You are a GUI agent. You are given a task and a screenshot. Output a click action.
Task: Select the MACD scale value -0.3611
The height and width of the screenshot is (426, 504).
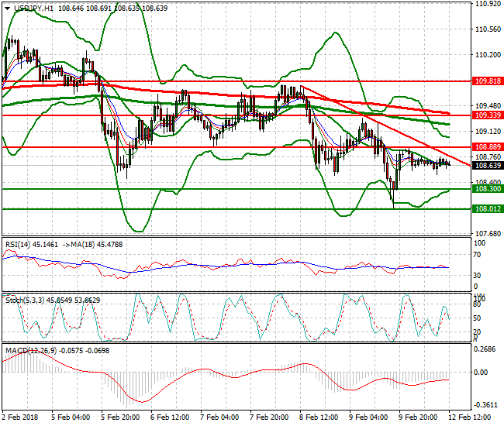(485, 405)
